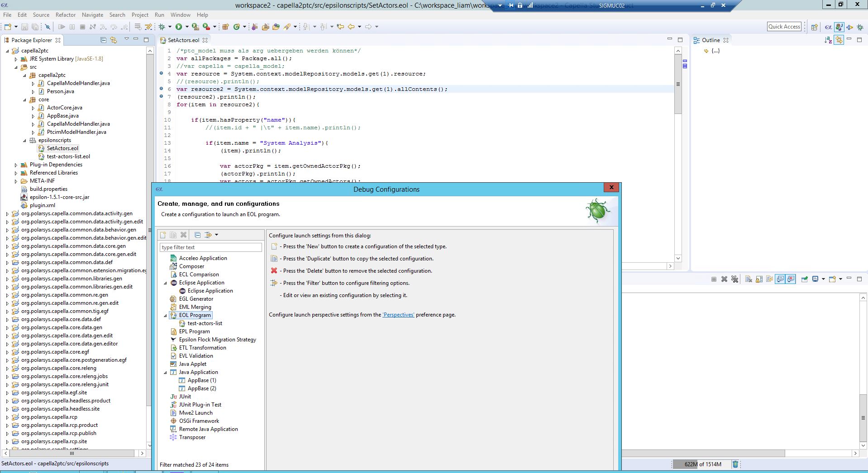868x473 pixels.
Task: Click the green Run toolbar button
Action: point(179,27)
